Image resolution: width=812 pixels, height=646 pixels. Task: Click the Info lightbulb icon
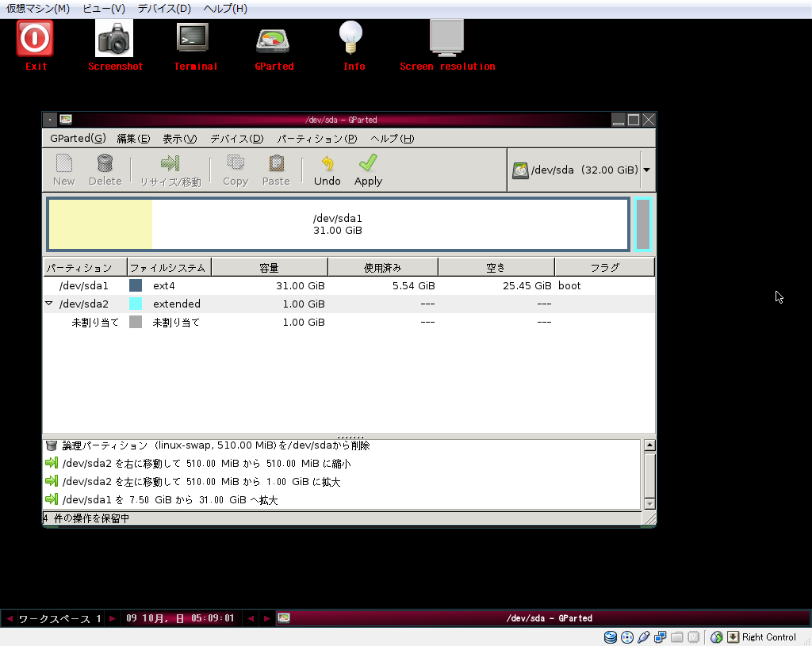tap(351, 37)
